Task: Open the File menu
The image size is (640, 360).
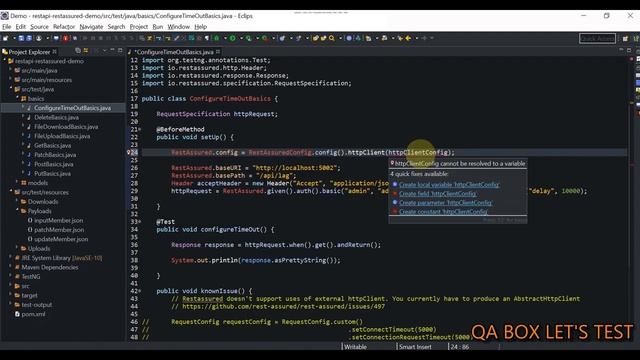Action: click(7, 27)
